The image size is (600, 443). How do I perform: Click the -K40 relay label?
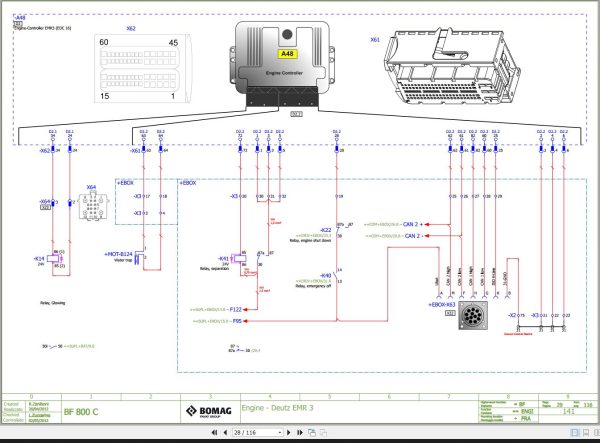325,275
